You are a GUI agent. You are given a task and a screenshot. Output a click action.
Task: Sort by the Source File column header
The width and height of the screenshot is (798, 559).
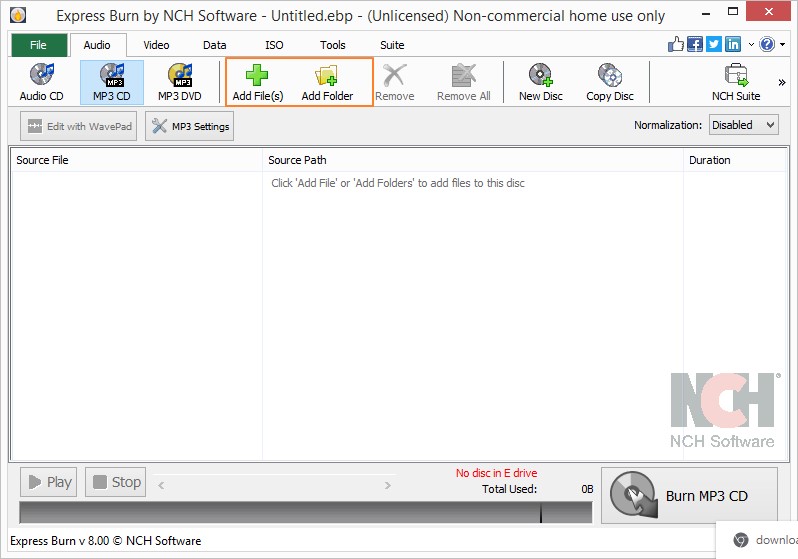coord(137,160)
